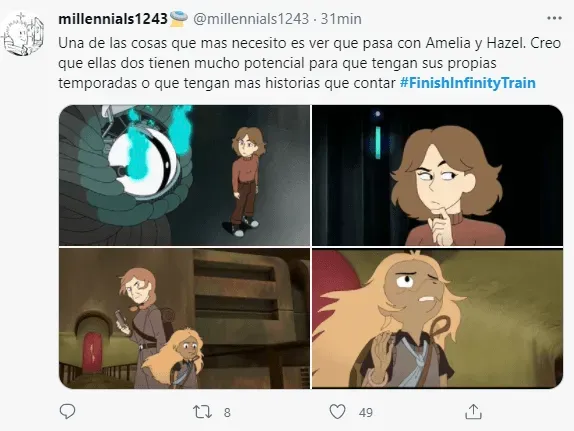Open close-up image of thinking brown-haired girl

coord(437,175)
